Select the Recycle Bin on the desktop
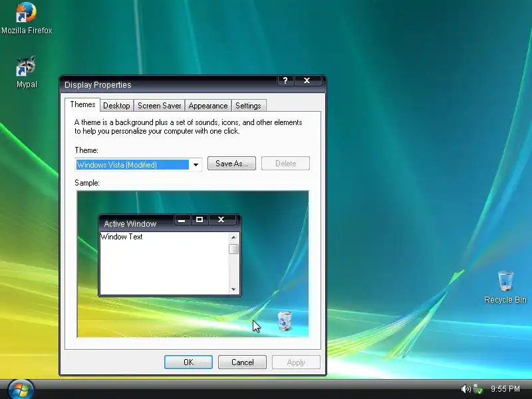Image resolution: width=532 pixels, height=399 pixels. (505, 287)
